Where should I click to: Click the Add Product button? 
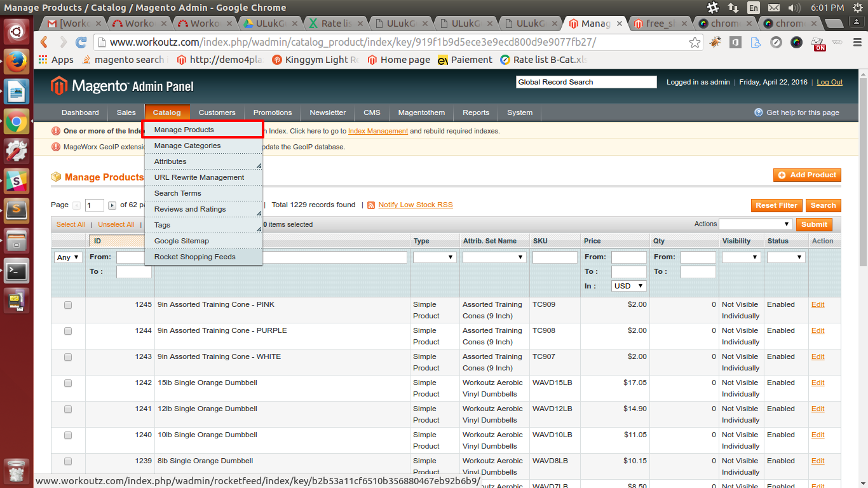pyautogui.click(x=807, y=175)
